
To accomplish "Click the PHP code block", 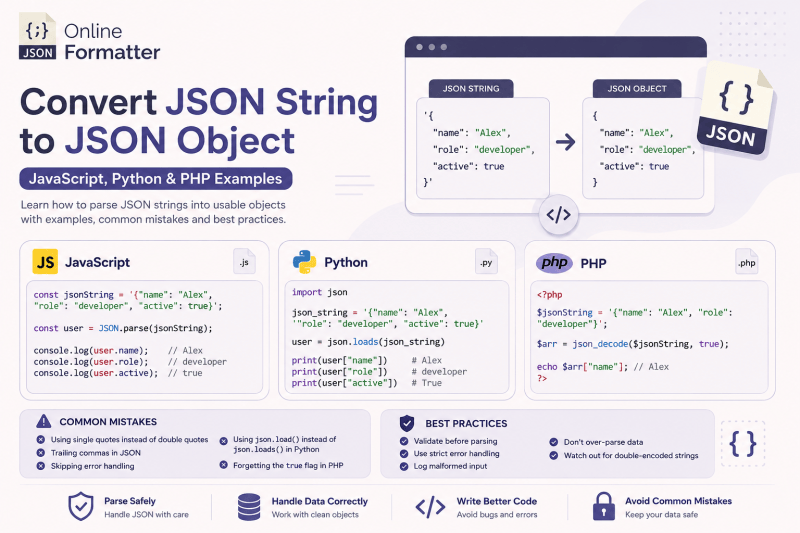I will pos(649,337).
